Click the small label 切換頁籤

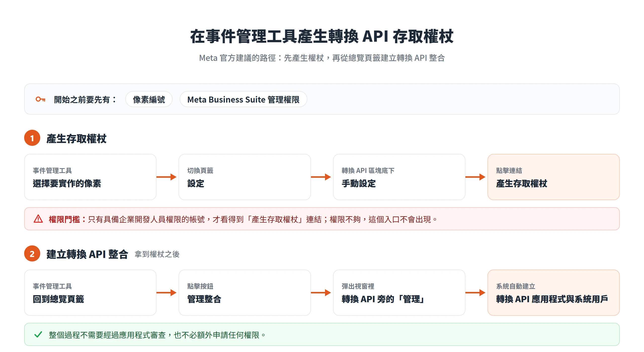[x=200, y=170]
